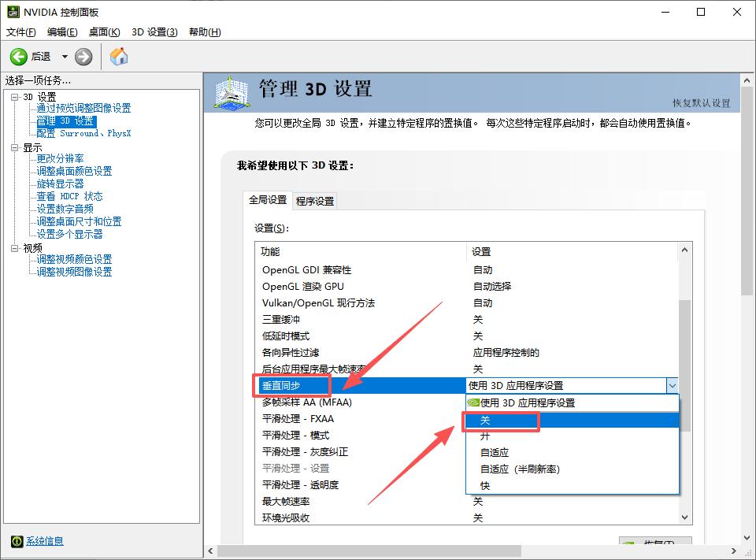Select 通过预览调整图像设置 in the tree

(84, 108)
